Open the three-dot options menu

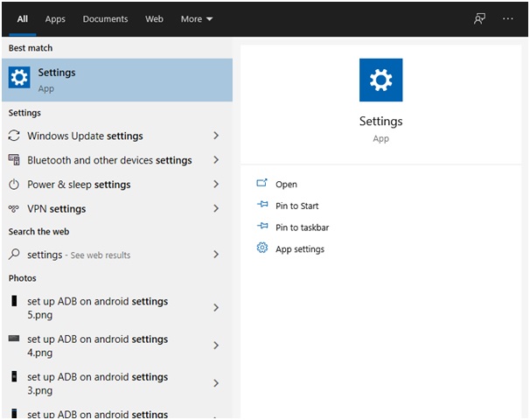pyautogui.click(x=508, y=18)
